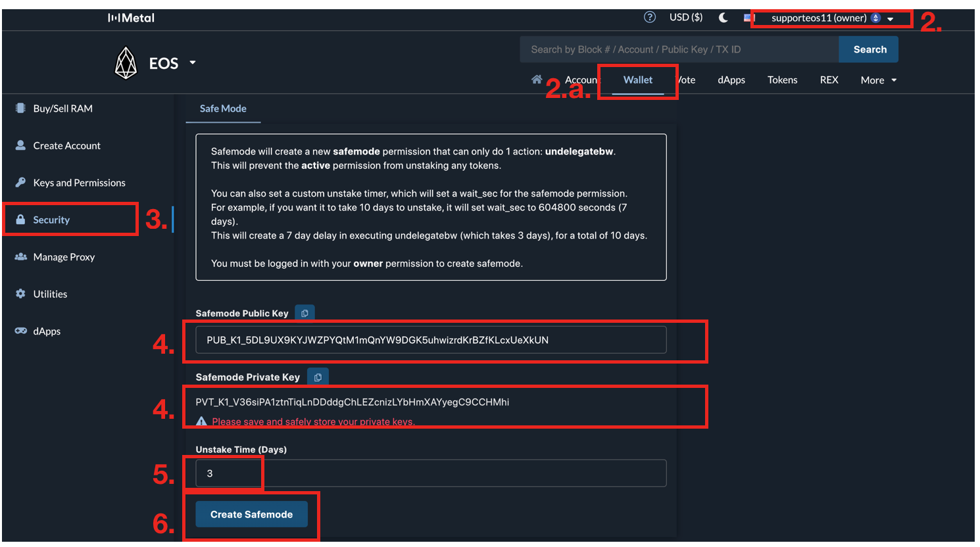980x547 pixels.
Task: Click the Buy/Sell RAM chip icon
Action: [20, 108]
